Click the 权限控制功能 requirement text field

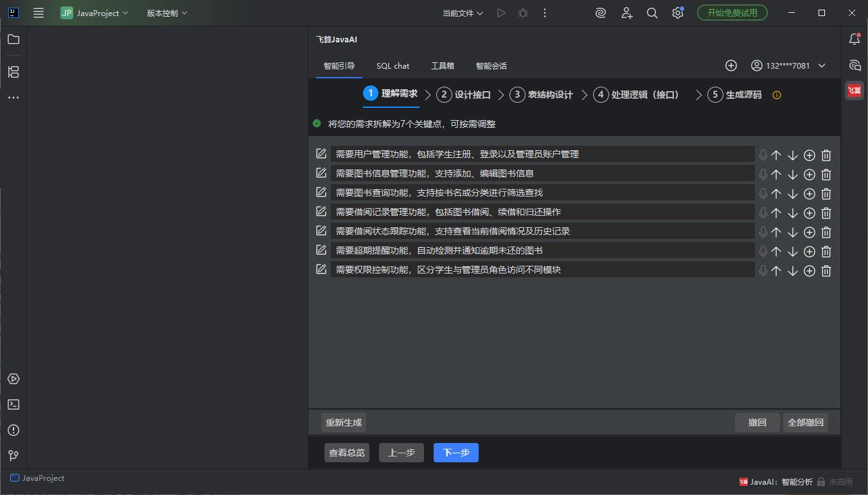point(543,270)
